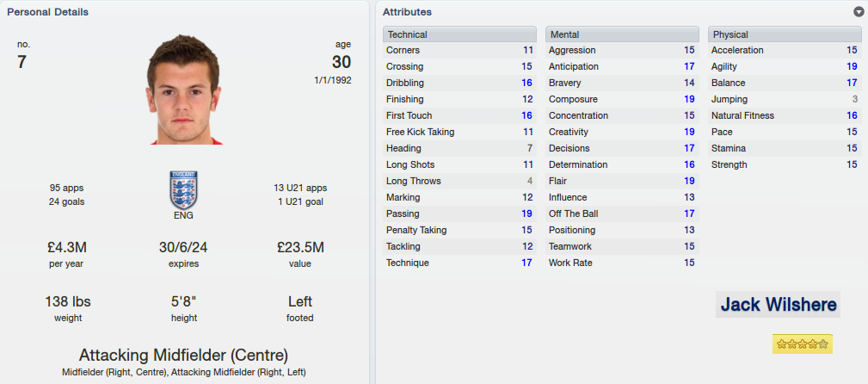The height and width of the screenshot is (384, 868).
Task: Select the Physical attributes column header
Action: pos(785,34)
